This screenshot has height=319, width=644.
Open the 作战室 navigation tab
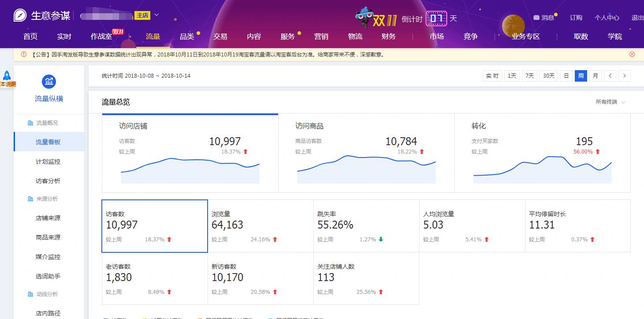[x=101, y=36]
